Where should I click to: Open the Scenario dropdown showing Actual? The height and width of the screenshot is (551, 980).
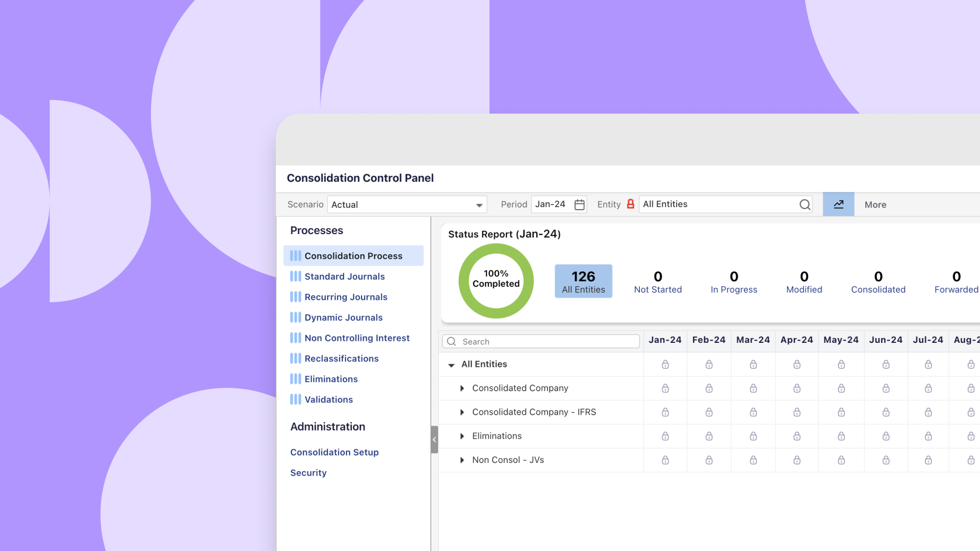(479, 204)
